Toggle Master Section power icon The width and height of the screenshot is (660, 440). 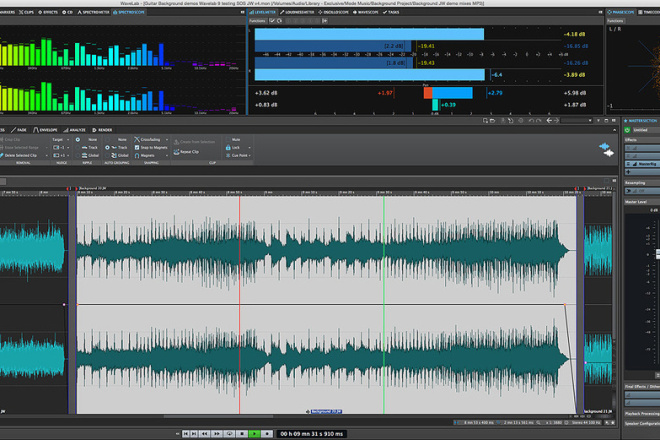[x=627, y=130]
